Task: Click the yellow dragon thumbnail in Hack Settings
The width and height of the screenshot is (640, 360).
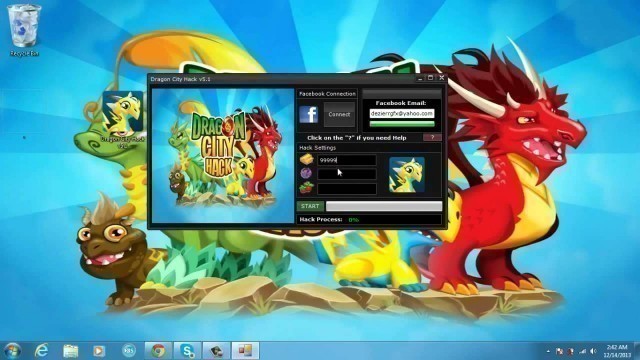Action: tap(407, 175)
